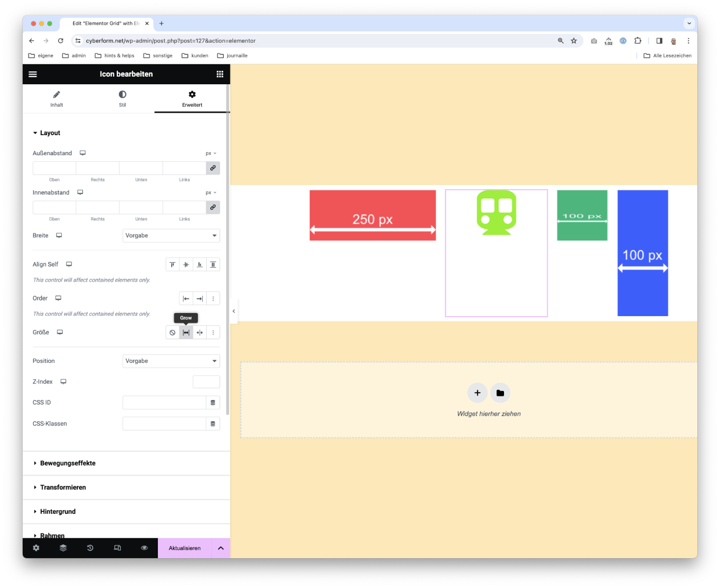Toggle linked values for Innenabstand
Viewport: 720px width, 588px height.
(213, 207)
